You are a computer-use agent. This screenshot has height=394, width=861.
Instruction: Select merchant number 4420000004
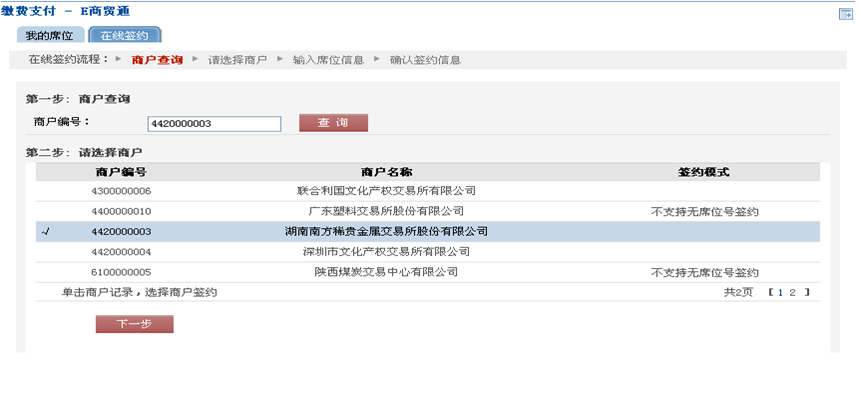pos(121,252)
